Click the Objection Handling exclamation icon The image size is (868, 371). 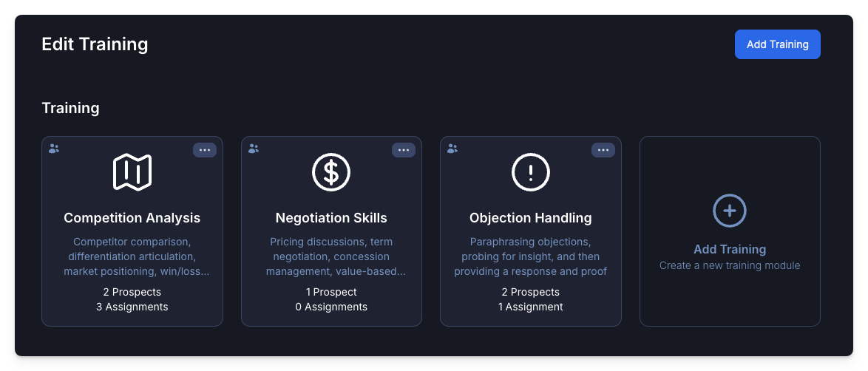(531, 172)
